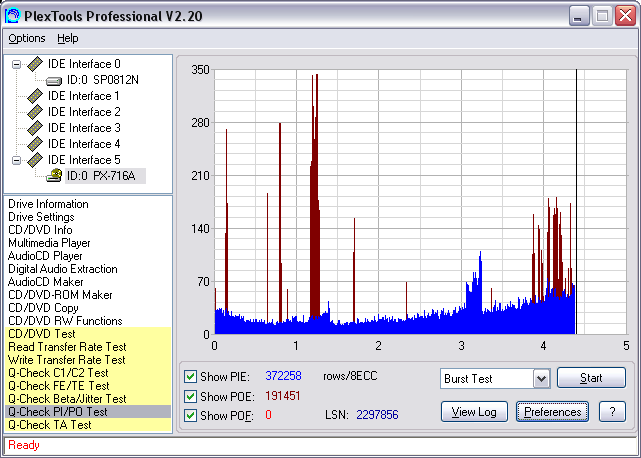The height and width of the screenshot is (458, 641).
Task: Minimize the PlexTools window
Action: (x=578, y=16)
